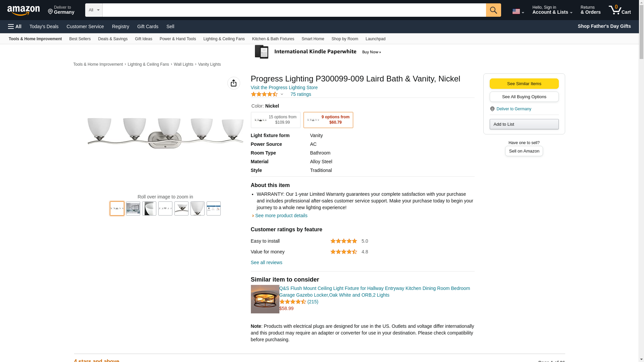Expand the search category All dropdown

pos(94,10)
